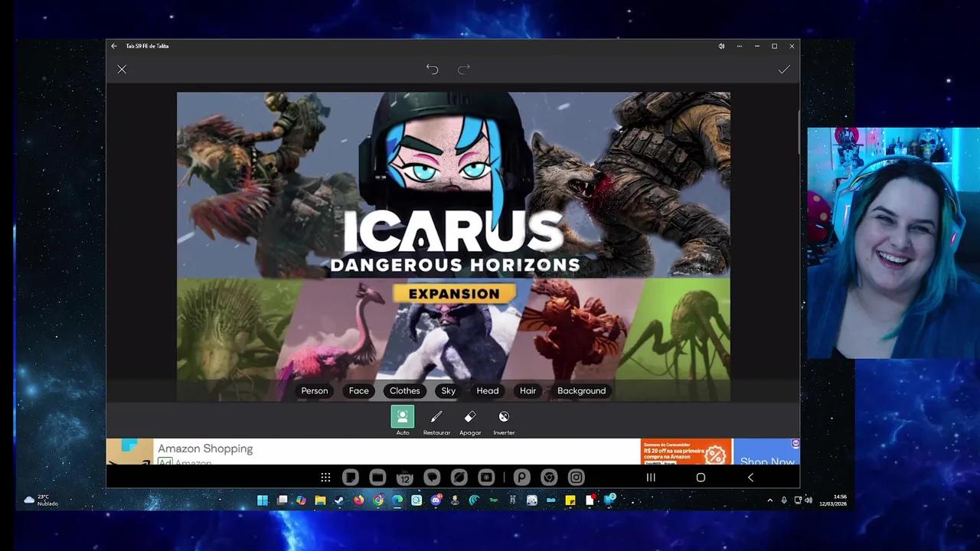The height and width of the screenshot is (551, 980).
Task: Open Firefox from the taskbar
Action: [x=358, y=500]
